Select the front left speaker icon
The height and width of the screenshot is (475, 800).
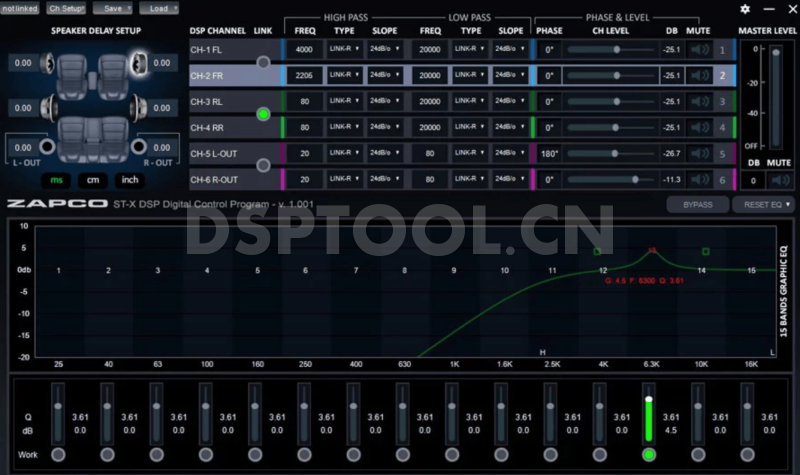[x=46, y=63]
